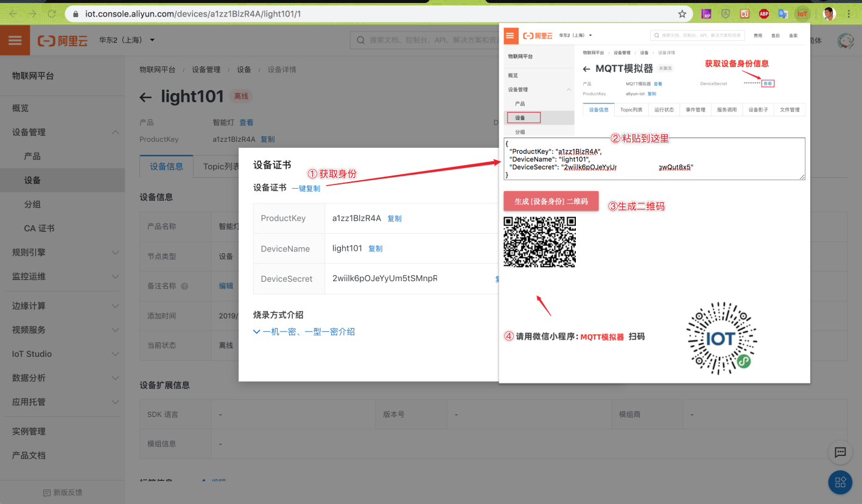This screenshot has width=862, height=504.
Task: Click the browser forward arrow
Action: [x=32, y=13]
